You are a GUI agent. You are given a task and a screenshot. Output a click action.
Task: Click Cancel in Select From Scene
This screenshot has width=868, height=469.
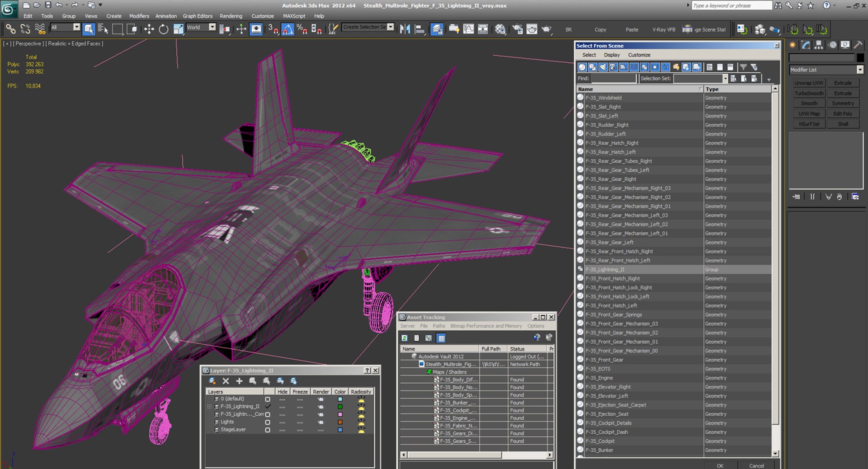[x=756, y=465]
